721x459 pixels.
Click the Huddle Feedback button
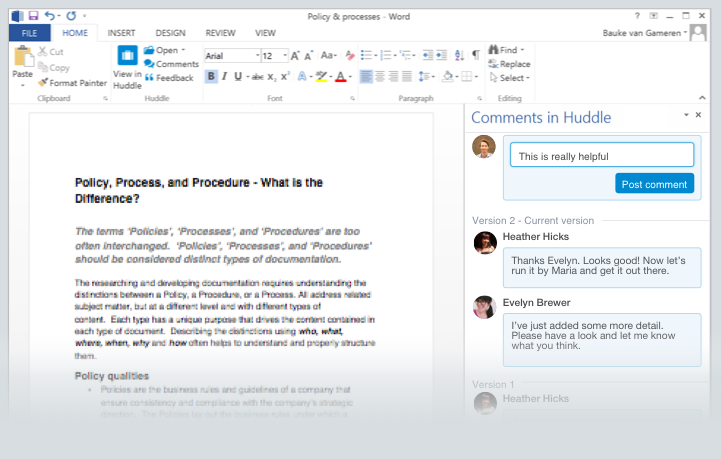click(x=169, y=78)
